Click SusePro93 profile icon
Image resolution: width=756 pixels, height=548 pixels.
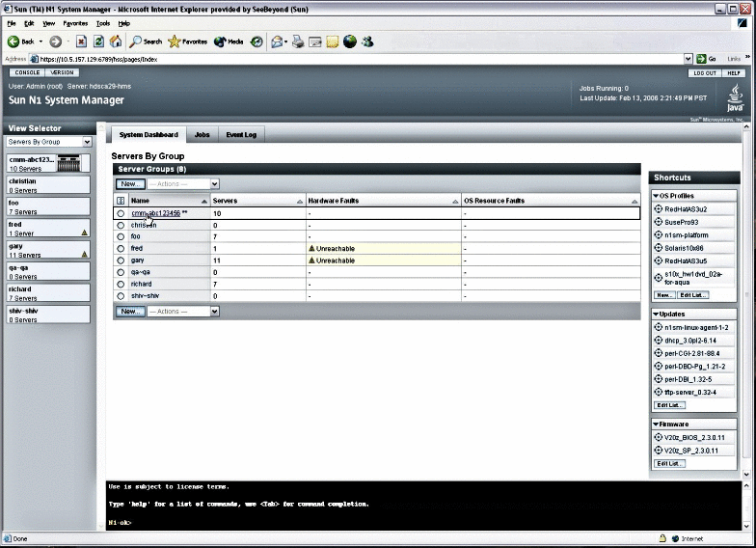point(658,222)
